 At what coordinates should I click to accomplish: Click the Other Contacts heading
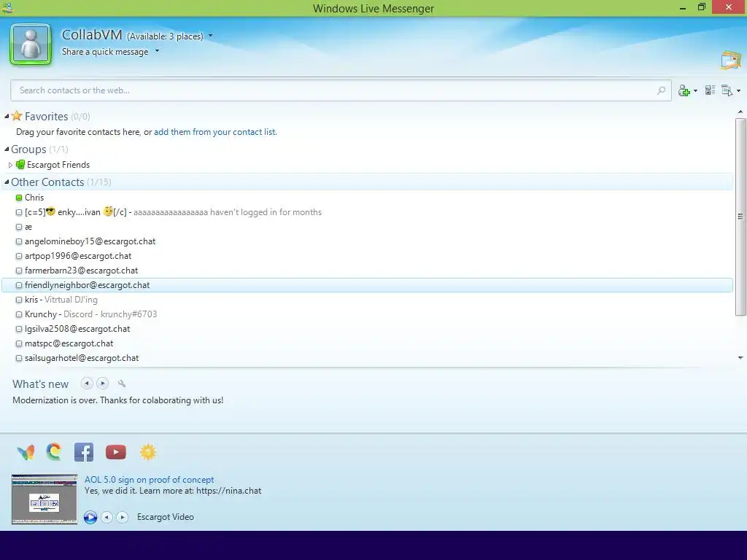pos(47,182)
